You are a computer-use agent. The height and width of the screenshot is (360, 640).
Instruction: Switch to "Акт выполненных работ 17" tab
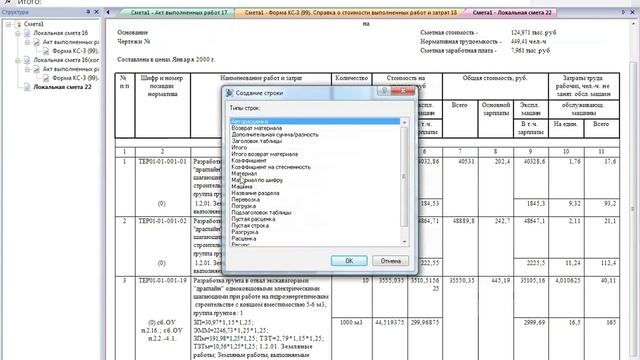178,13
